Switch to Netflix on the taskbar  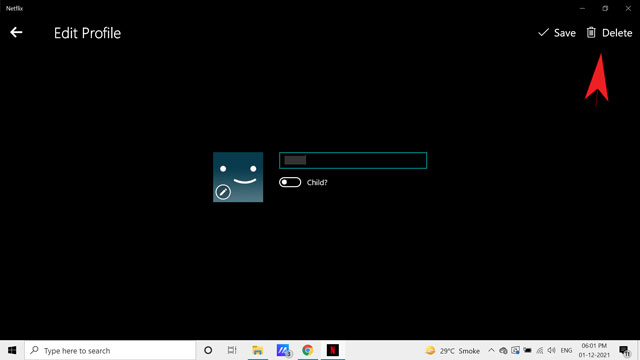click(333, 350)
